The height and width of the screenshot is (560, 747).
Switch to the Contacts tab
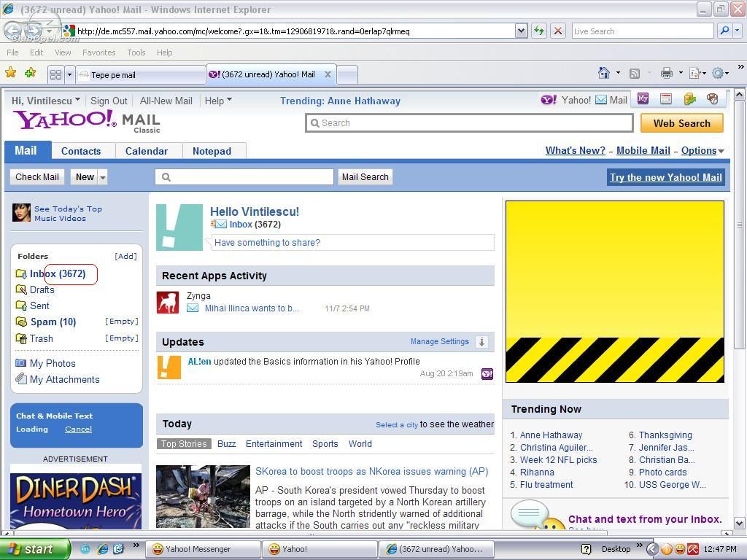tap(81, 151)
